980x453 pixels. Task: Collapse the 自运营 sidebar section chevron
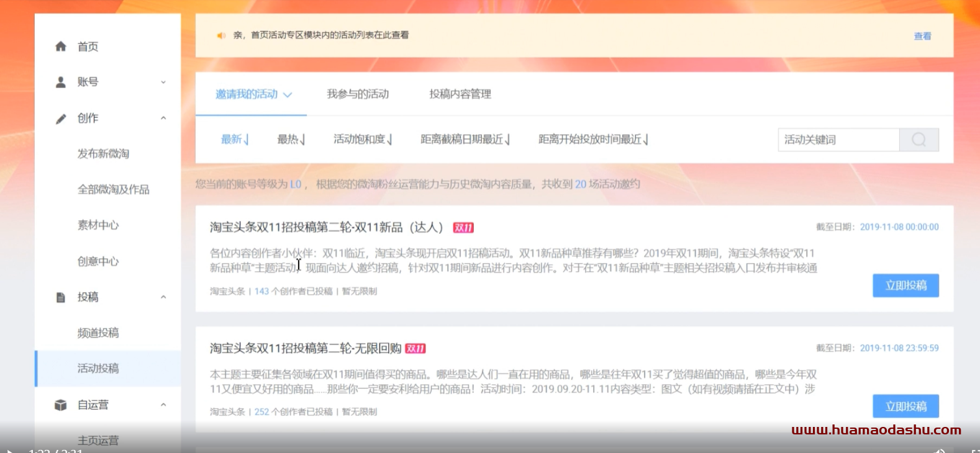tap(163, 405)
